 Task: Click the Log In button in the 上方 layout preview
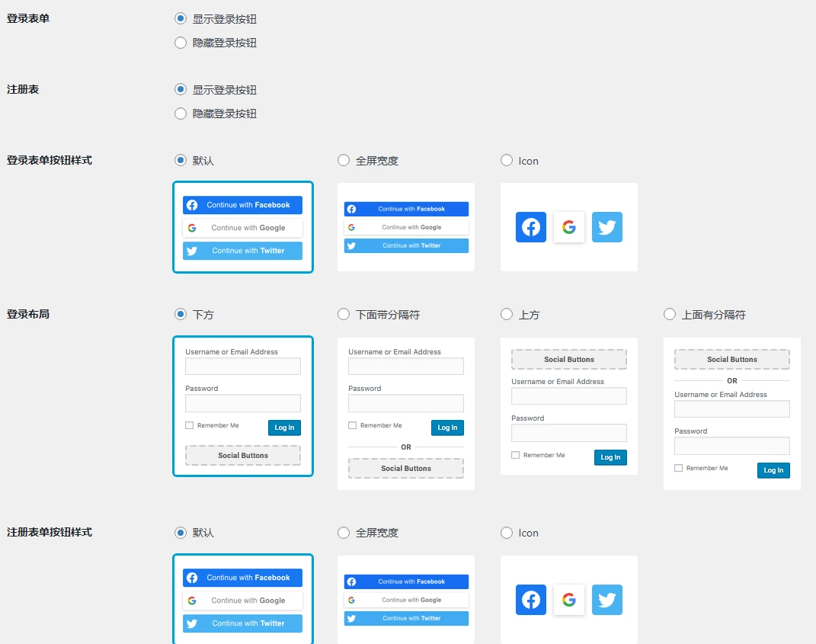[610, 457]
